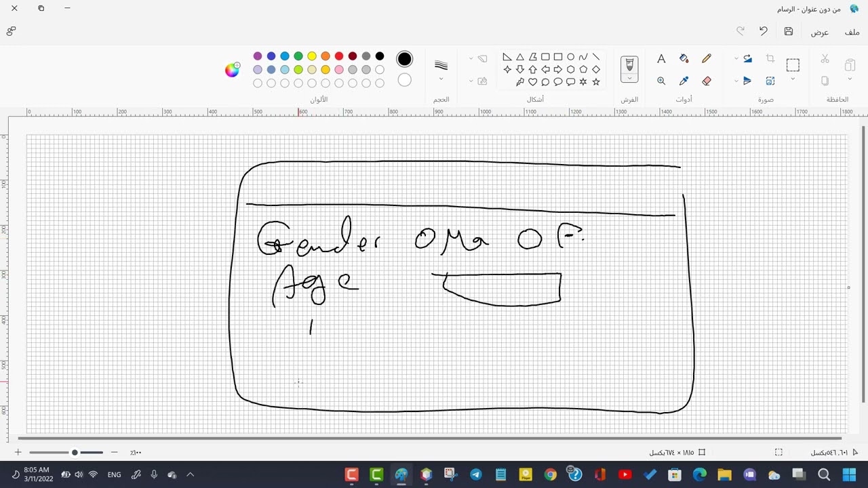Expand the brushes dropdown arrow
Image resolution: width=868 pixels, height=488 pixels.
(x=629, y=79)
